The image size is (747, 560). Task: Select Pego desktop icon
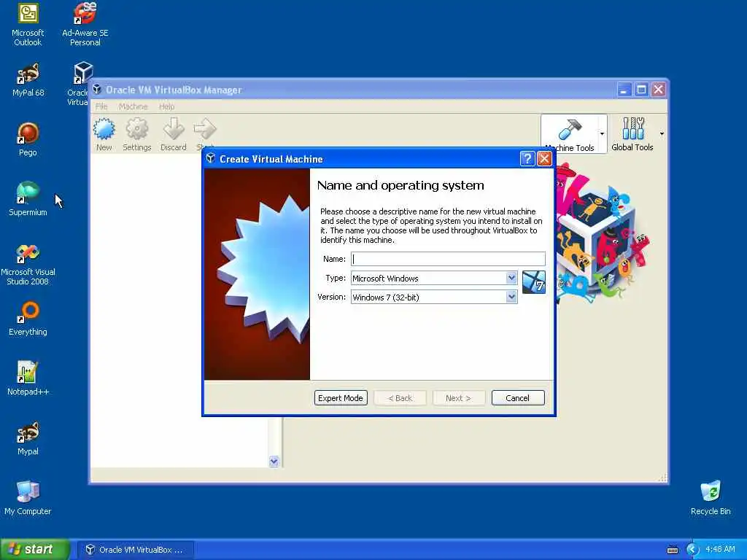click(28, 140)
